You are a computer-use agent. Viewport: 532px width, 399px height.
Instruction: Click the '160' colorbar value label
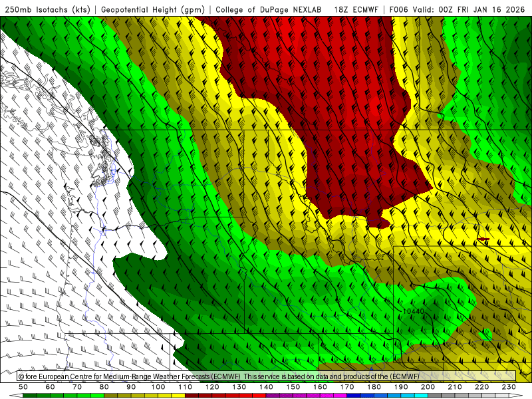320,387
